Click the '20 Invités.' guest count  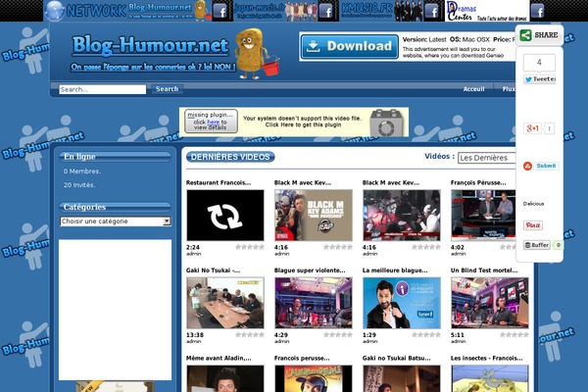tap(79, 185)
